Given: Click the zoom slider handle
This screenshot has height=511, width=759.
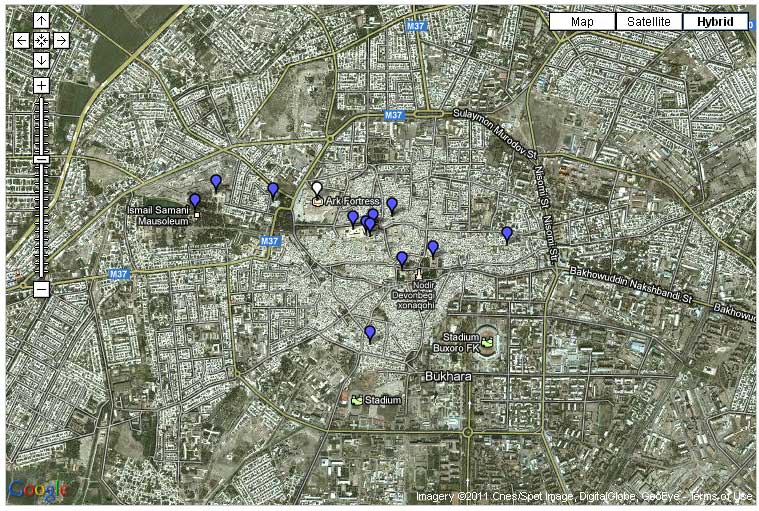Looking at the screenshot, I should [x=41, y=159].
